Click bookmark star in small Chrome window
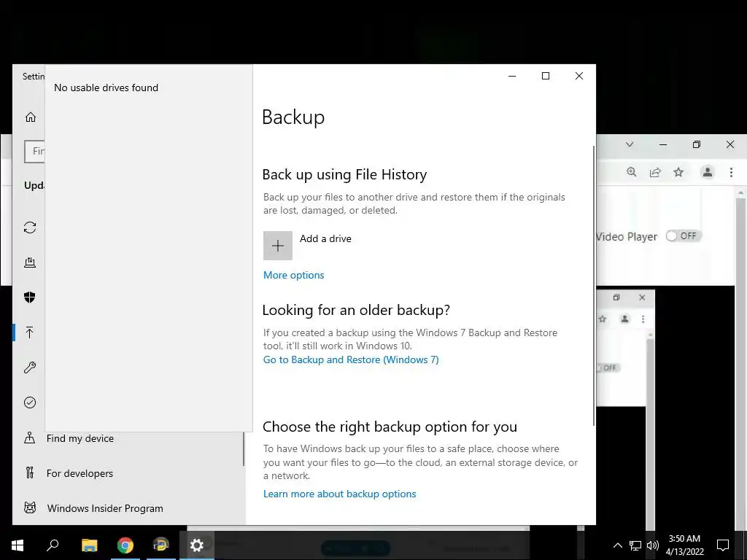This screenshot has width=747, height=560. 603,319
